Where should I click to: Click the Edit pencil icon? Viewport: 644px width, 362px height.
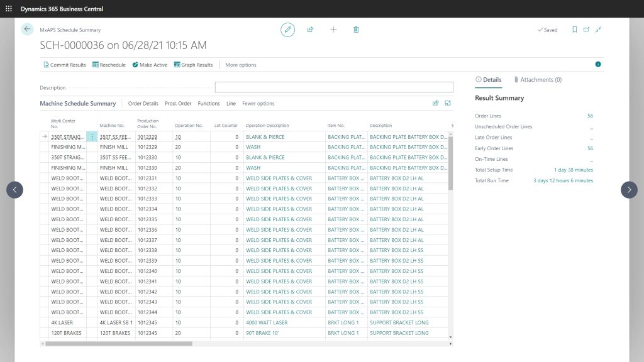pos(287,30)
